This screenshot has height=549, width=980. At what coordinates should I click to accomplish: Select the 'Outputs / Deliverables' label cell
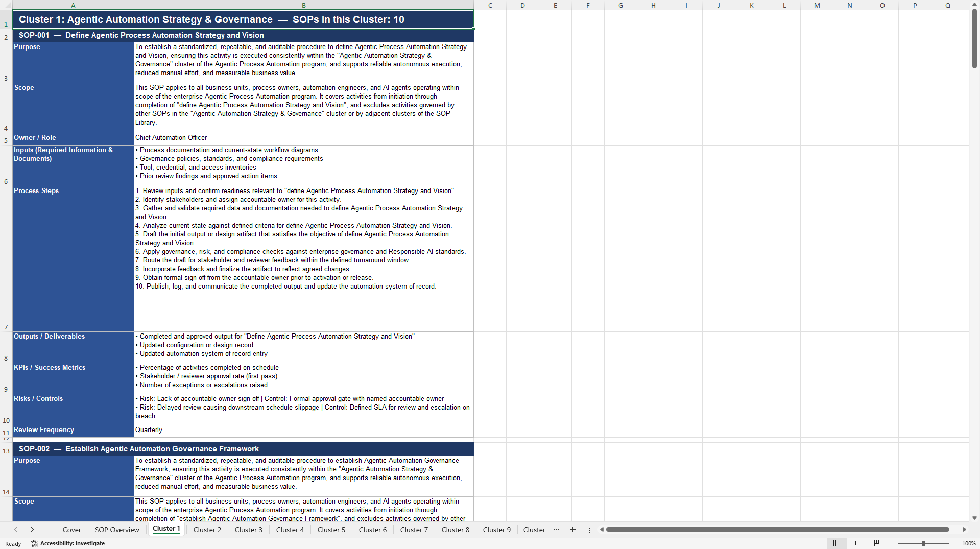coord(73,347)
